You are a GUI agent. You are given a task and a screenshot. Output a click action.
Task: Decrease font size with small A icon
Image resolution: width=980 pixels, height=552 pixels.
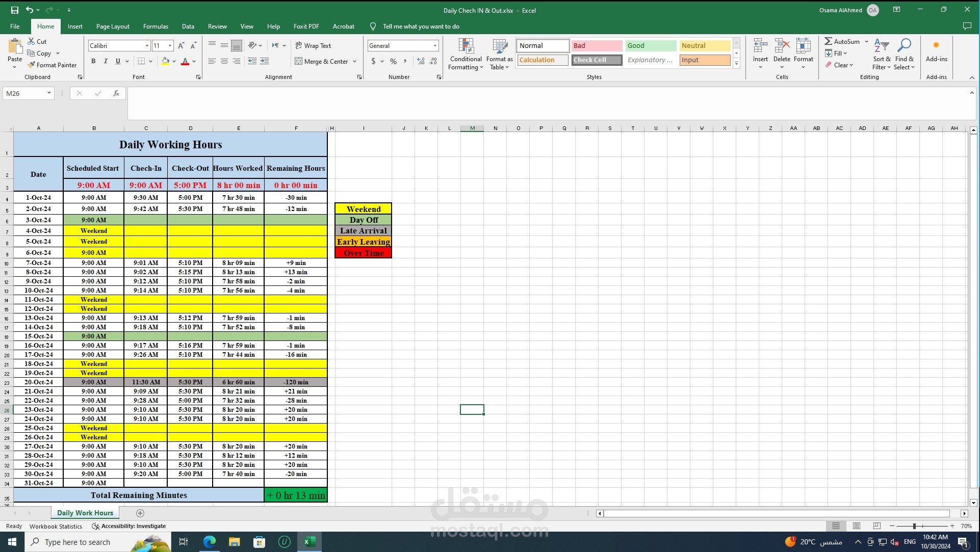(x=193, y=45)
